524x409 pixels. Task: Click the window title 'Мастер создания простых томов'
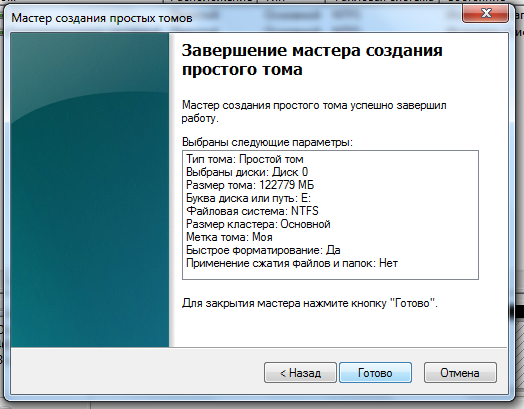[x=102, y=18]
